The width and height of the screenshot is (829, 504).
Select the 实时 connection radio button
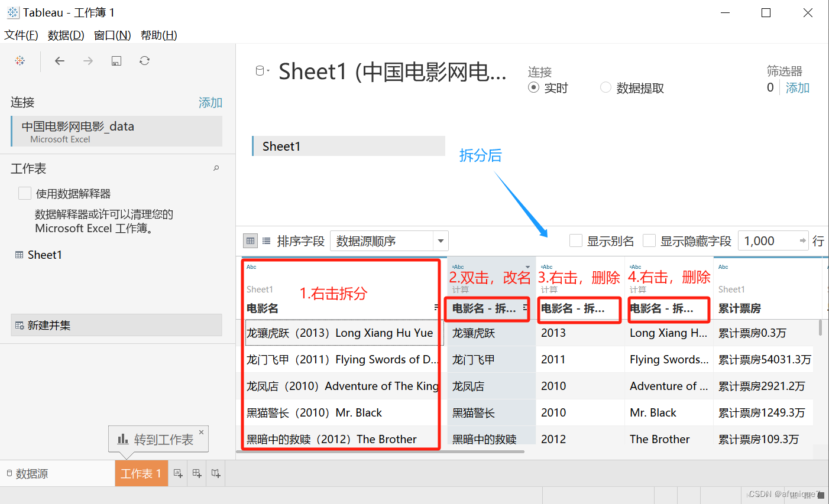coord(533,87)
